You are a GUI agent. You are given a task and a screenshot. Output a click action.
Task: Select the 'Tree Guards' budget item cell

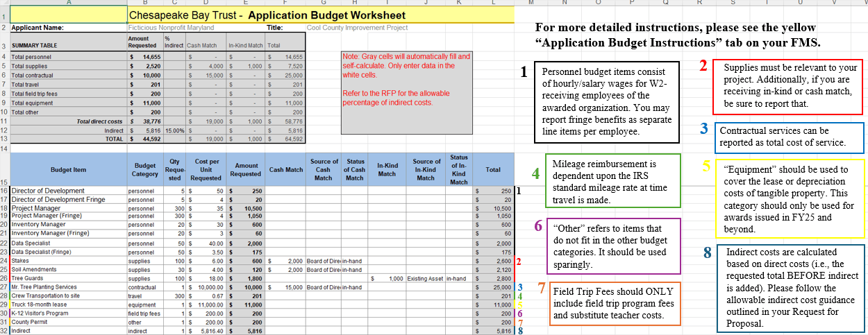pos(69,278)
